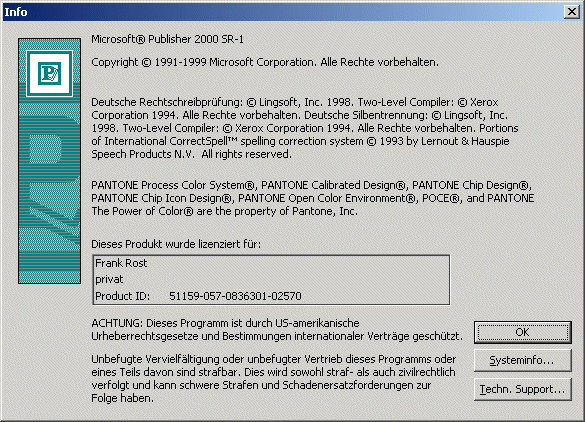Close the Info dialog with the X
This screenshot has width=585, height=422.
point(572,12)
